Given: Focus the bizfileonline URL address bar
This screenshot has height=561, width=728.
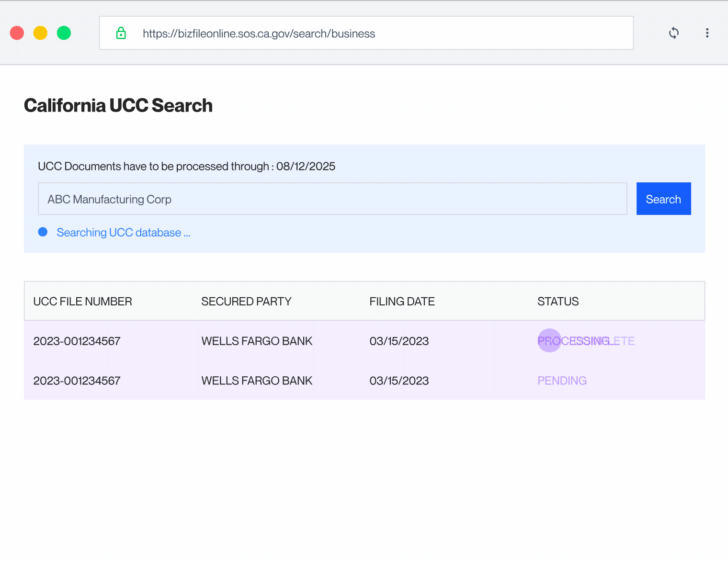Looking at the screenshot, I should pos(364,34).
